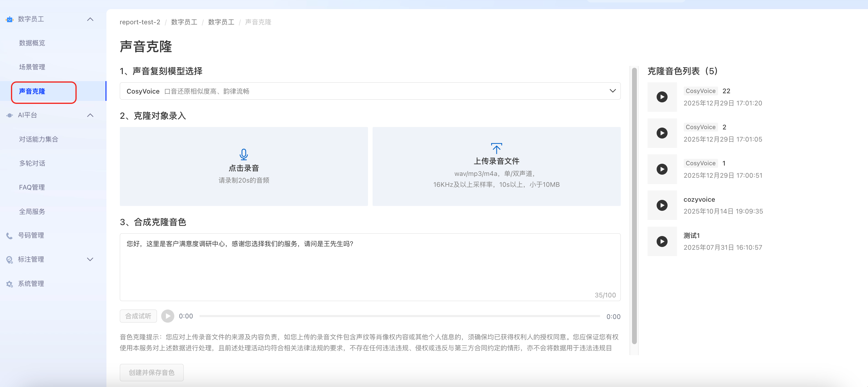Open 场景管理 in the sidebar
Viewport: 868px width, 387px height.
(x=32, y=67)
